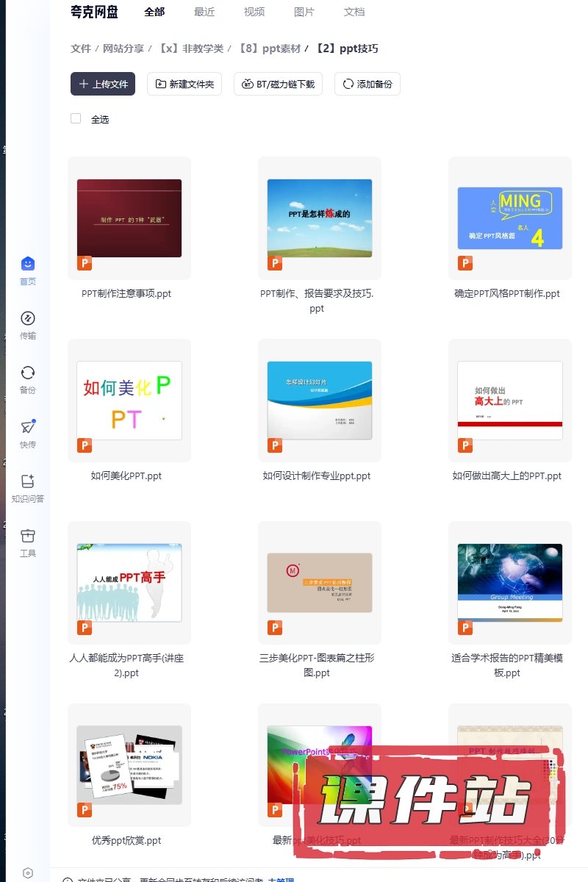Click the 上传文件 upload button
The image size is (588, 882).
click(103, 84)
